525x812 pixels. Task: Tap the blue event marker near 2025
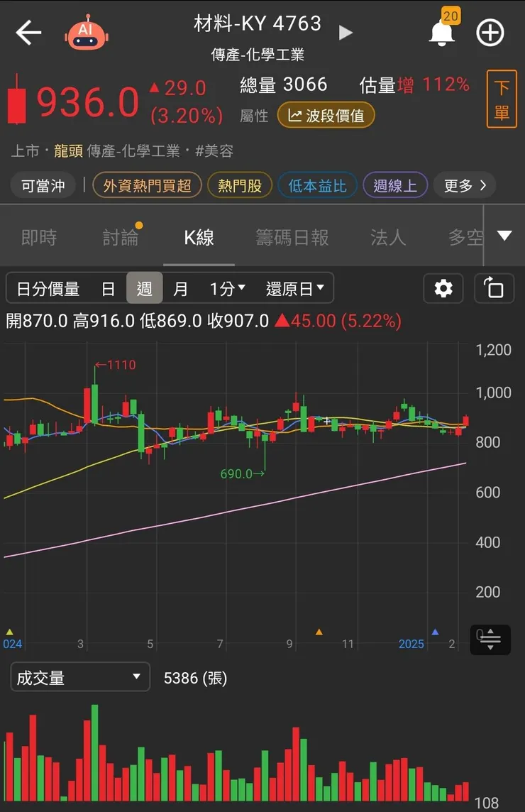435,632
